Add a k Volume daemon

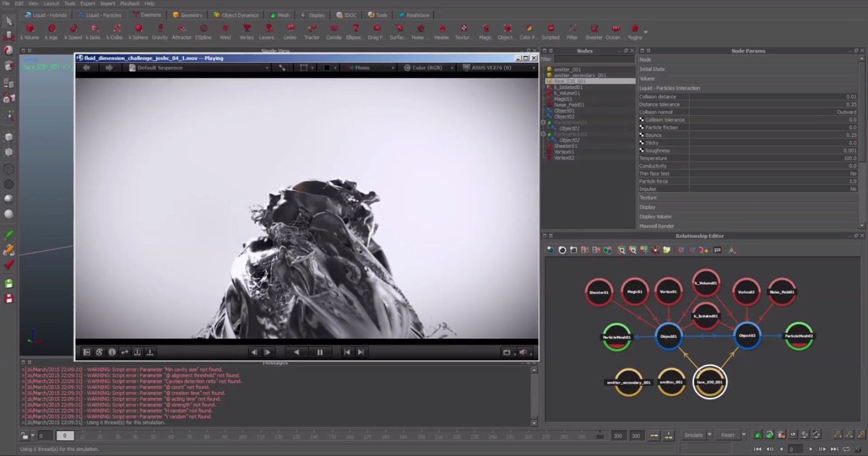point(30,32)
